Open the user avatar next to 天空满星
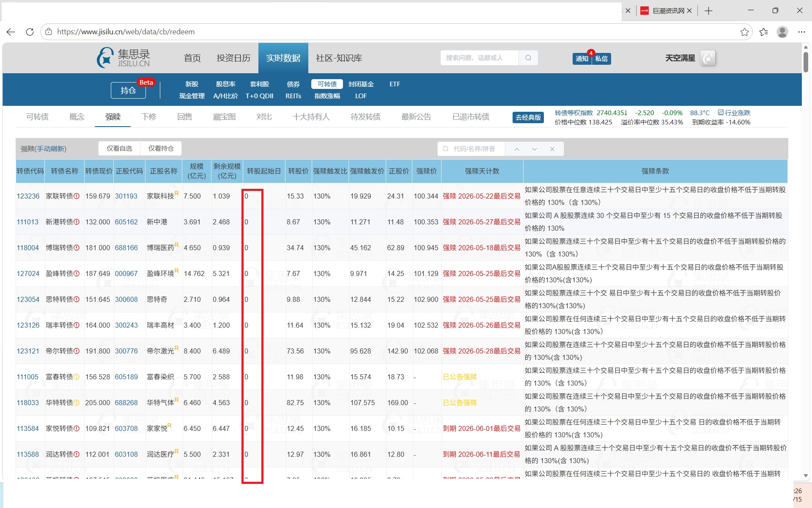Screen dimensions: 812x508 tap(708, 58)
